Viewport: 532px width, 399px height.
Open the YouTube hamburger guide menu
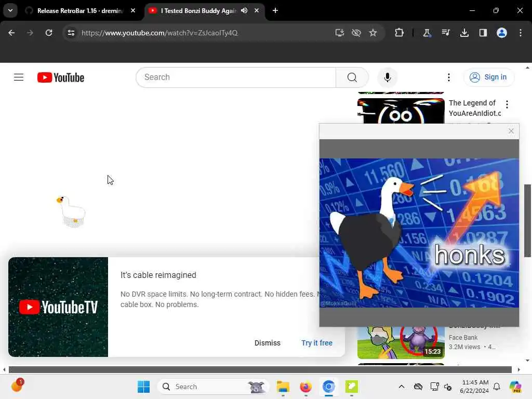pos(19,77)
